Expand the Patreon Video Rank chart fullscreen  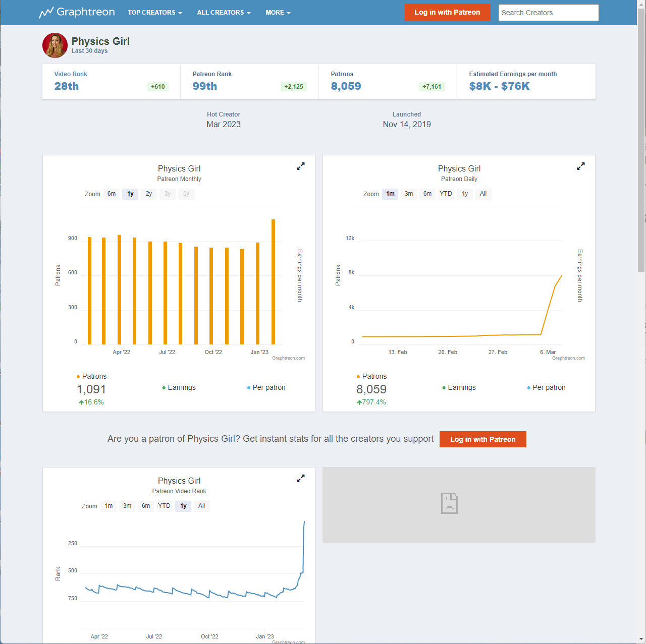[x=301, y=478]
